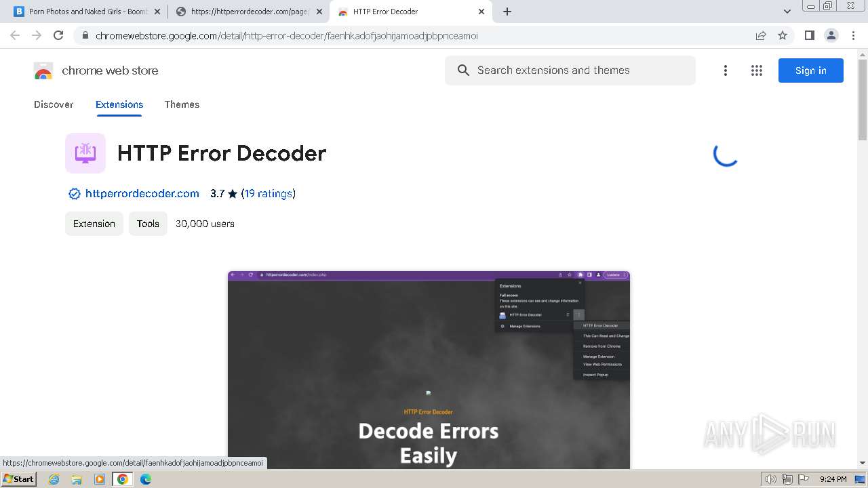Open the Chrome profile avatar

(831, 35)
